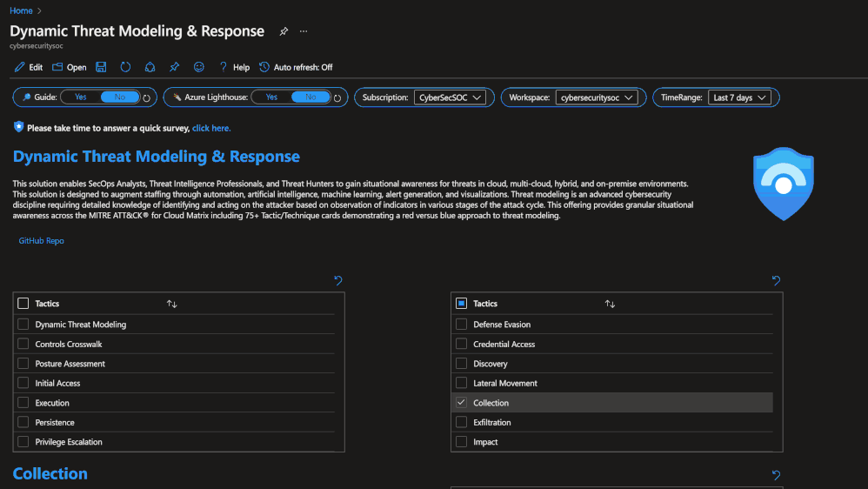This screenshot has height=489, width=868.
Task: Check the Posture Assessment checkbox
Action: 23,364
